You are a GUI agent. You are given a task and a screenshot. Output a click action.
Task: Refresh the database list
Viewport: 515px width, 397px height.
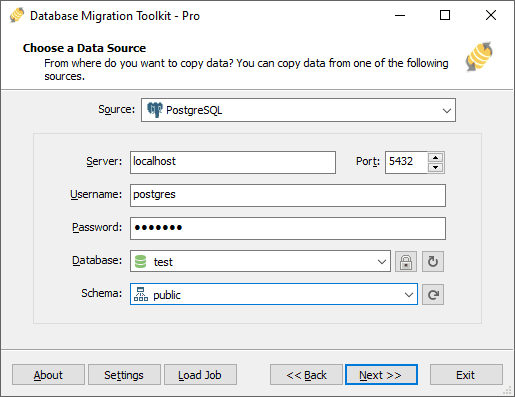click(x=433, y=262)
